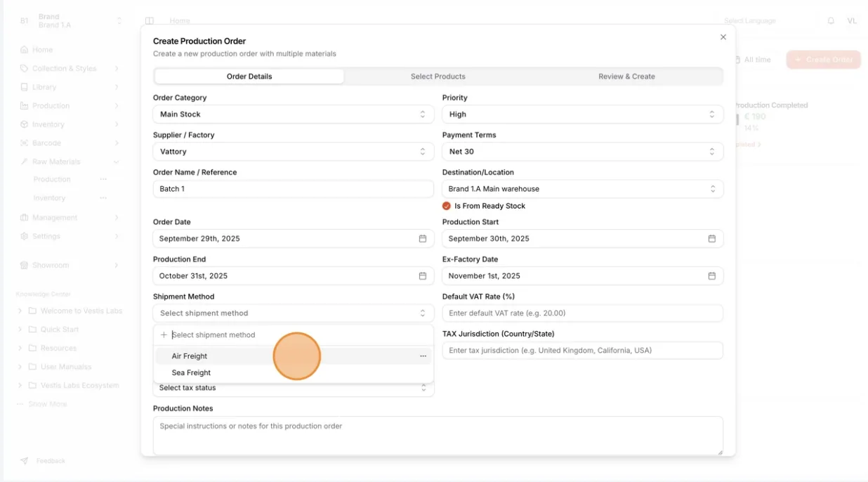Click the Air Freight option ellipsis icon
This screenshot has height=482, width=868.
click(x=423, y=356)
